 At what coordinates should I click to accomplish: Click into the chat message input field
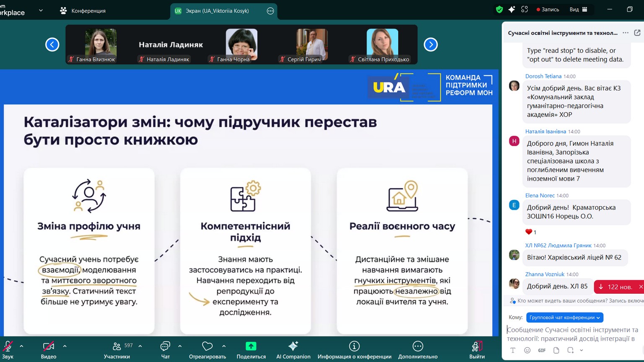(x=573, y=334)
